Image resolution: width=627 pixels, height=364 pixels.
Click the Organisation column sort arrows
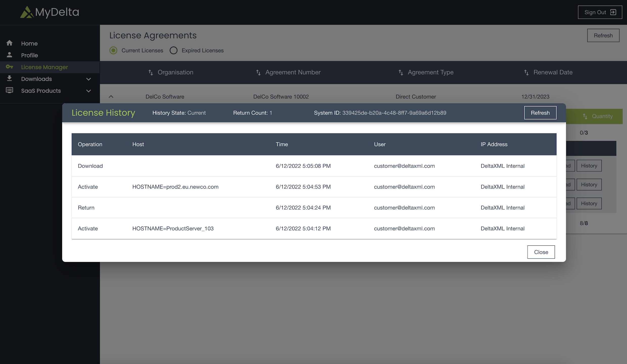pyautogui.click(x=151, y=73)
